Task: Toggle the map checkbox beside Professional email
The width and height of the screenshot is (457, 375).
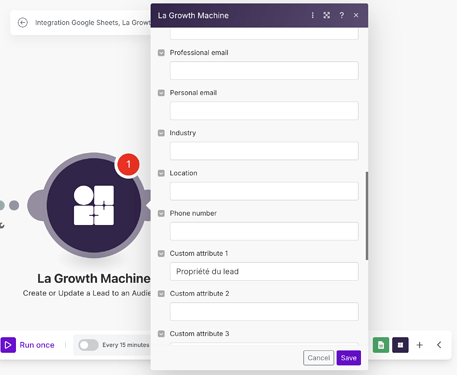Action: pos(161,53)
